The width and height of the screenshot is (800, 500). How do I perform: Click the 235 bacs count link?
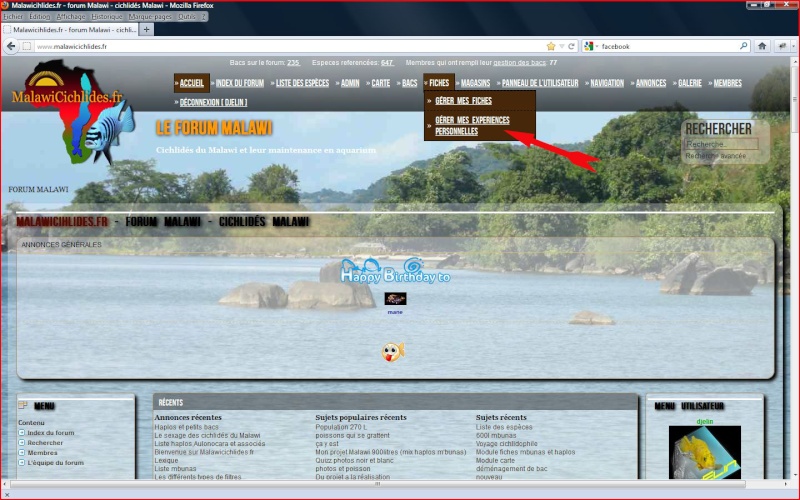tap(293, 63)
